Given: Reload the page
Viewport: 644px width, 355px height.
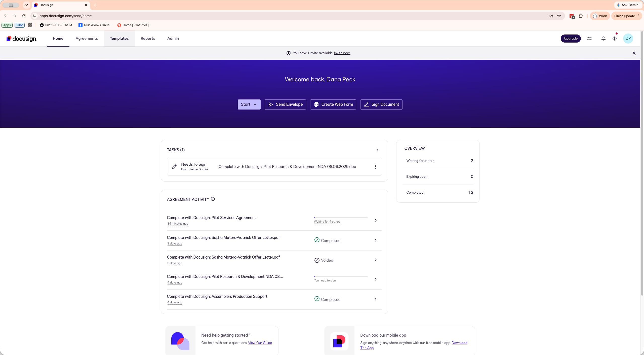Looking at the screenshot, I should click(x=24, y=16).
